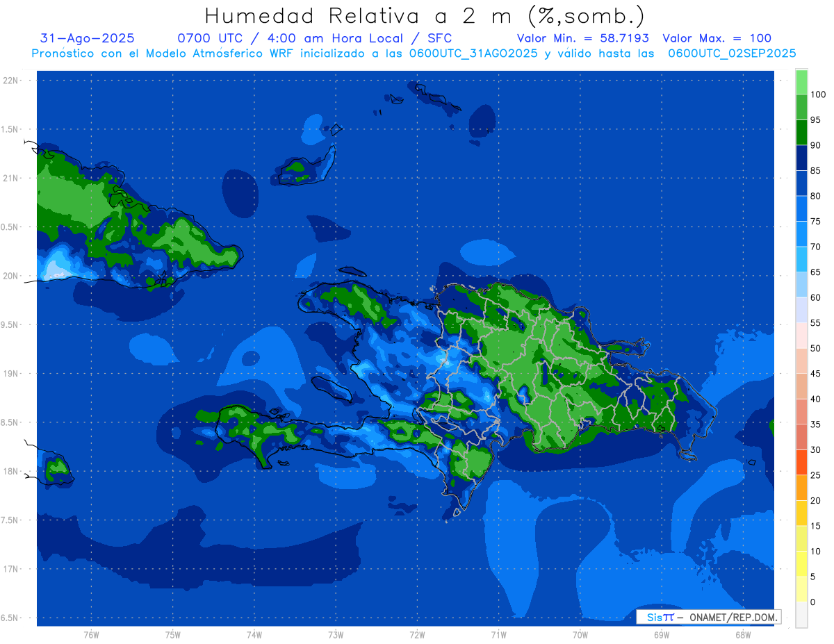Click the longitude label '69W'
834x644 pixels.
coord(662,635)
